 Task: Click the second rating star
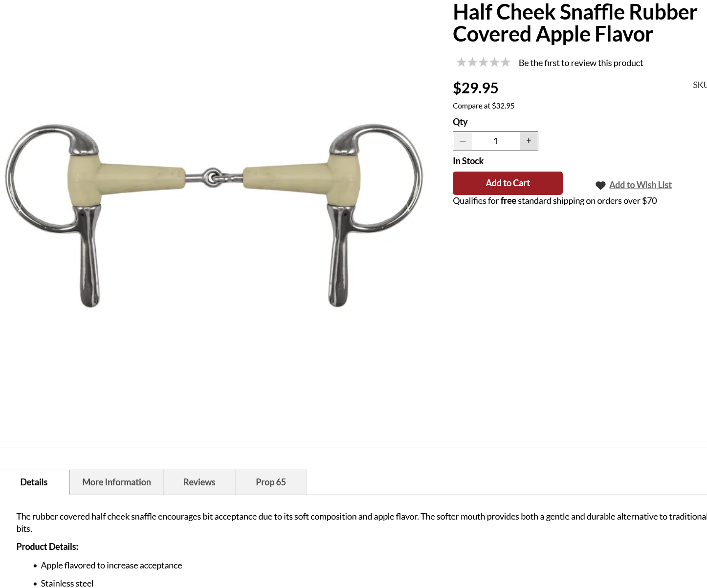472,62
